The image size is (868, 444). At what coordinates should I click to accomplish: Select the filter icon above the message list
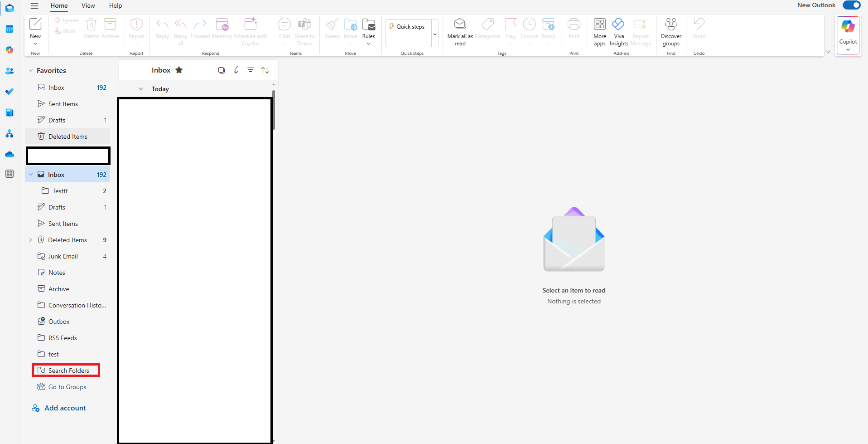pos(251,70)
